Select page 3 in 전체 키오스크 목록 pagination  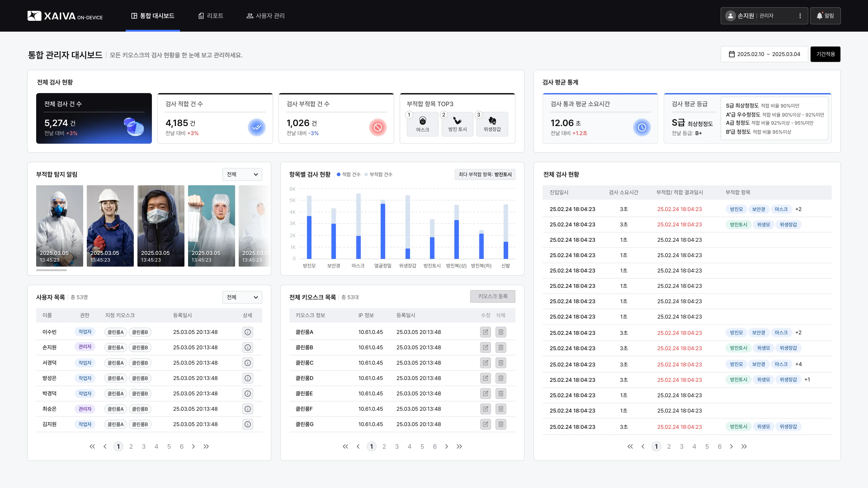[x=397, y=447]
